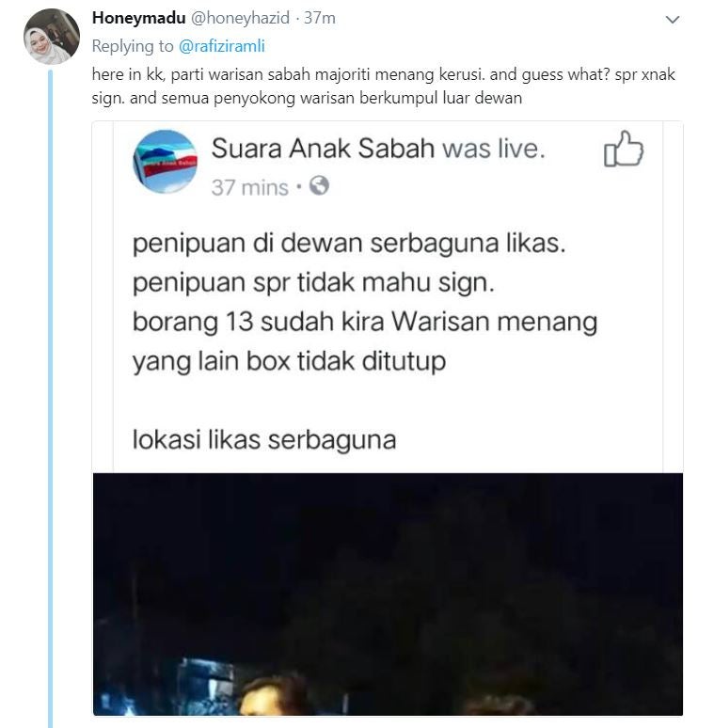Image resolution: width=714 pixels, height=728 pixels.
Task: Click the 'lokasi likas serbaguna' caption
Action: pos(264,439)
